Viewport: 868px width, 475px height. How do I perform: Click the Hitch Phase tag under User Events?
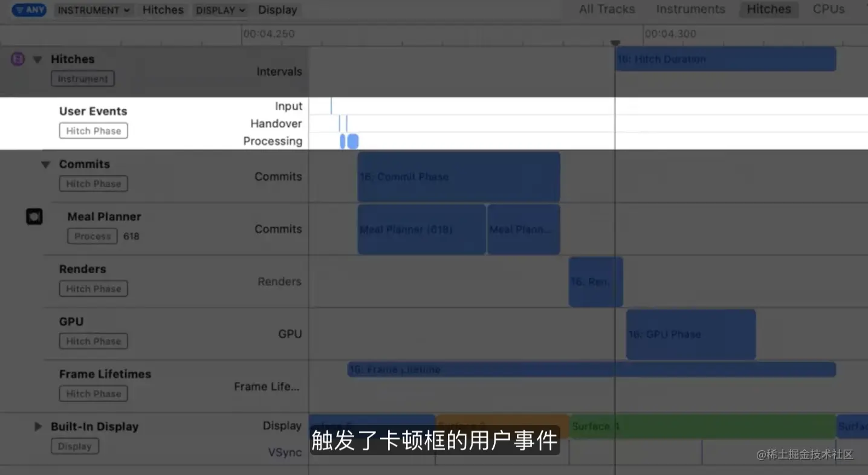94,131
